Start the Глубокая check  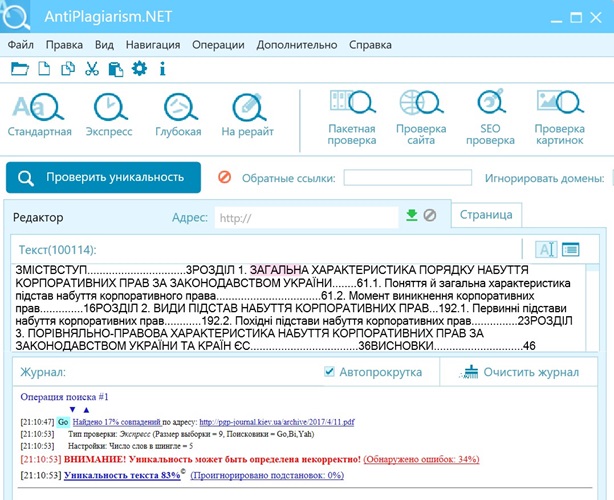coord(179,115)
